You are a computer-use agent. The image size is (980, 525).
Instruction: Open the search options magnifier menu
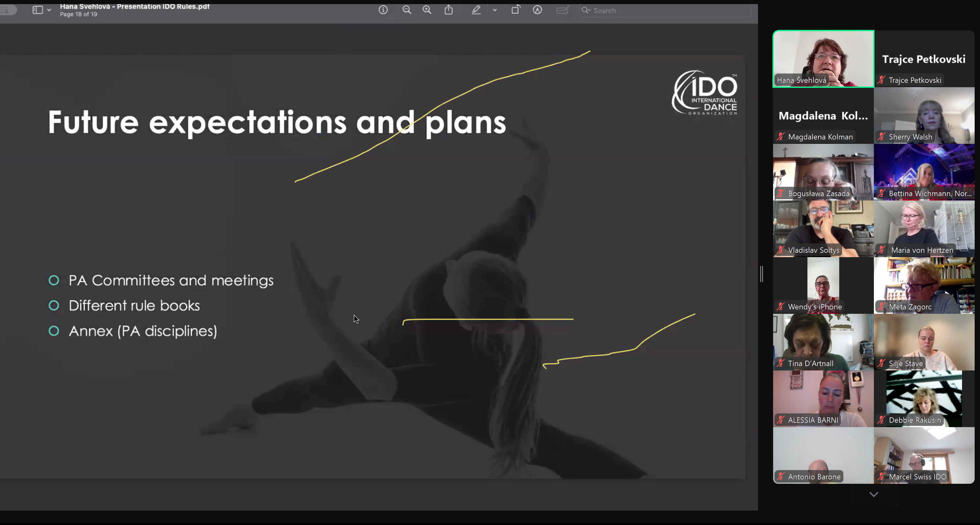(586, 10)
